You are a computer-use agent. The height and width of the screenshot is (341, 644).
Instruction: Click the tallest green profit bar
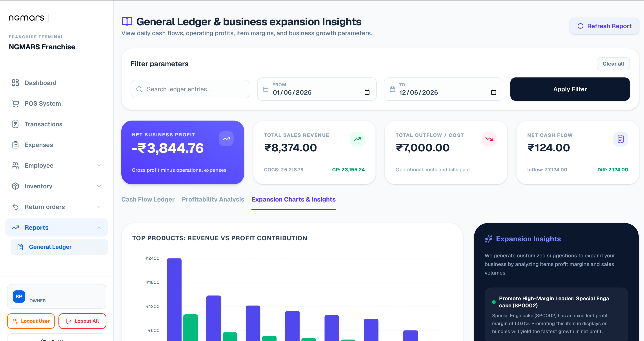pyautogui.click(x=191, y=328)
